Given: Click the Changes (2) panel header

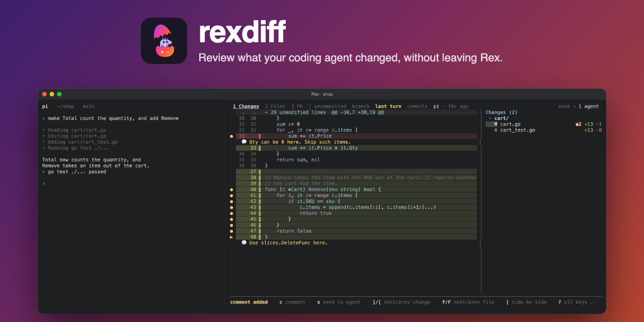Looking at the screenshot, I should [501, 112].
